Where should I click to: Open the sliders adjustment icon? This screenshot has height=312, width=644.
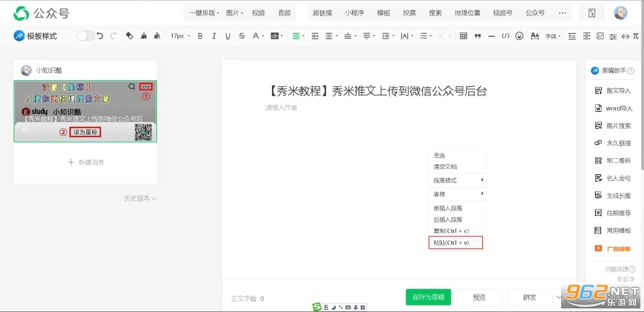point(613,36)
